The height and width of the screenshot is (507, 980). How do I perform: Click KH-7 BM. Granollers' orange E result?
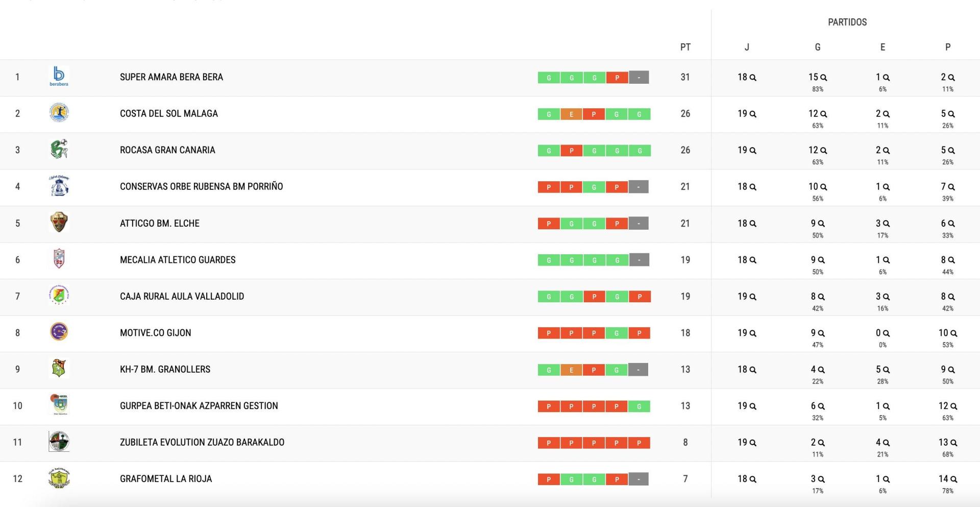pyautogui.click(x=572, y=370)
